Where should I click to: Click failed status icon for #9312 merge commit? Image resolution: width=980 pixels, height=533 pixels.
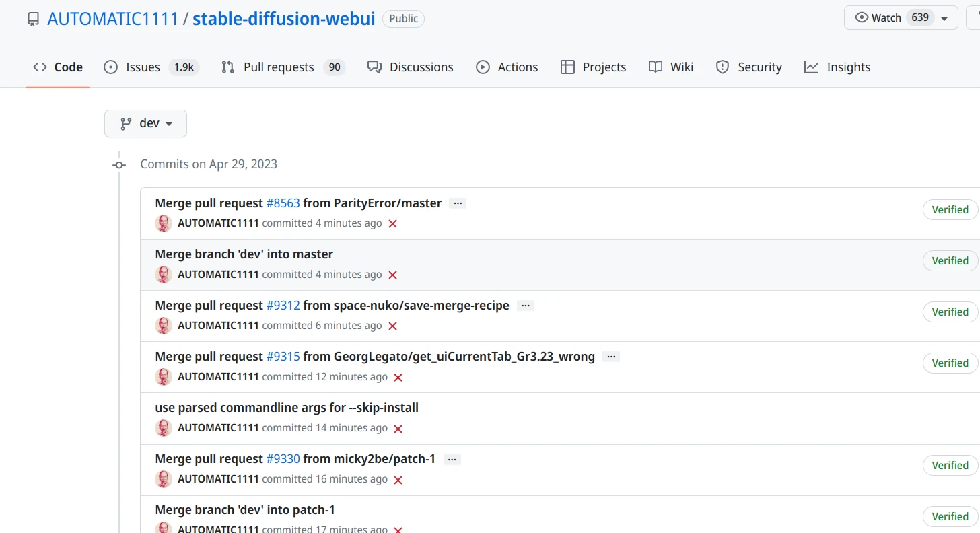point(393,326)
